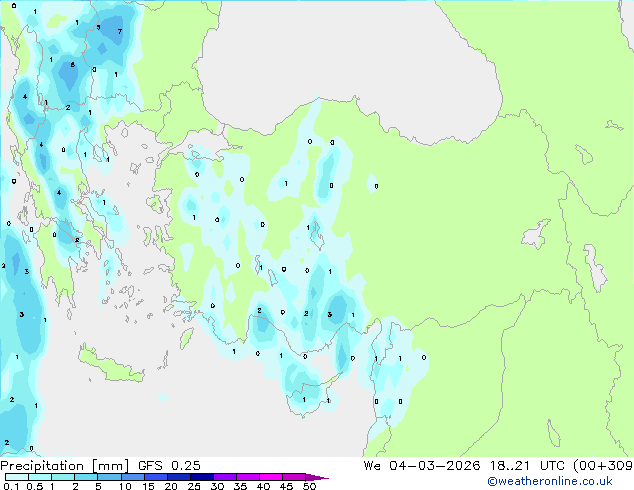634x490 pixels.
Task: Click the 'GFS 0.25' model label
Action: click(x=169, y=466)
